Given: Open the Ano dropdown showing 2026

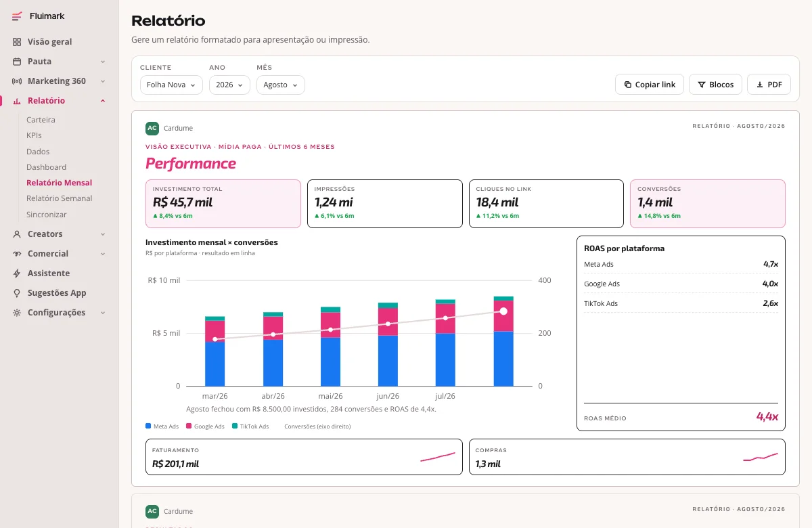Looking at the screenshot, I should tap(229, 85).
